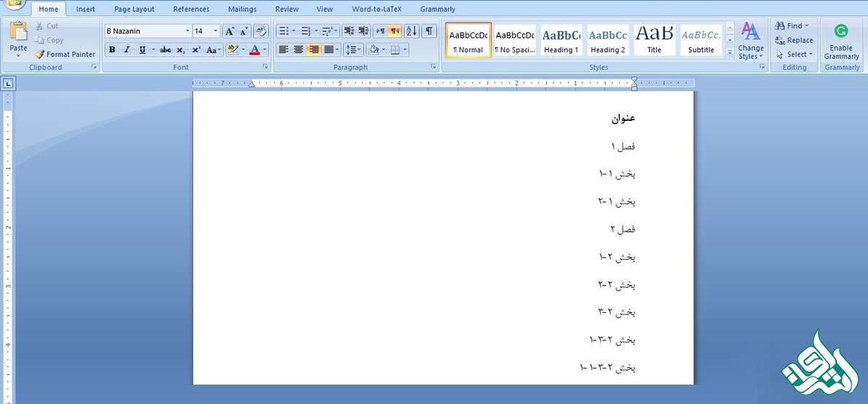Toggle the align right button
Screen dimensions: 868x404
click(314, 50)
